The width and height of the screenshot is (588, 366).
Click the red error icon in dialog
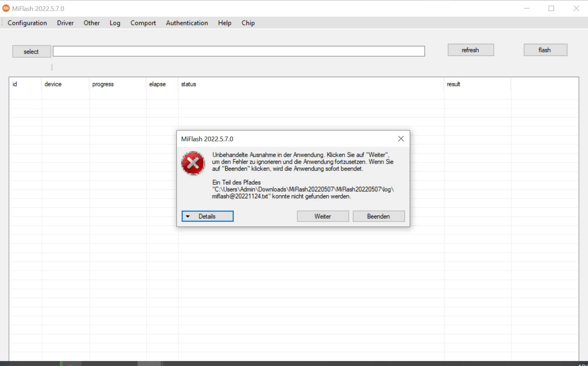(x=193, y=163)
